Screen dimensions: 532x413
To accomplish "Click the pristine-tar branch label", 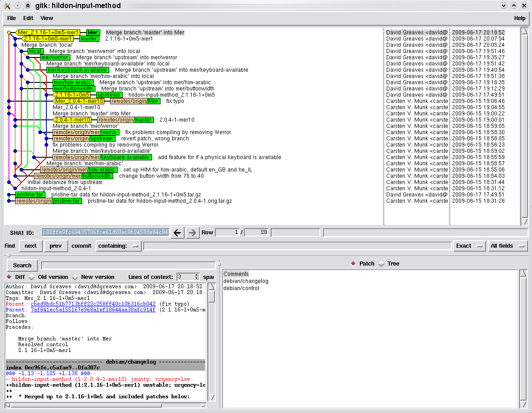I will pos(30,195).
